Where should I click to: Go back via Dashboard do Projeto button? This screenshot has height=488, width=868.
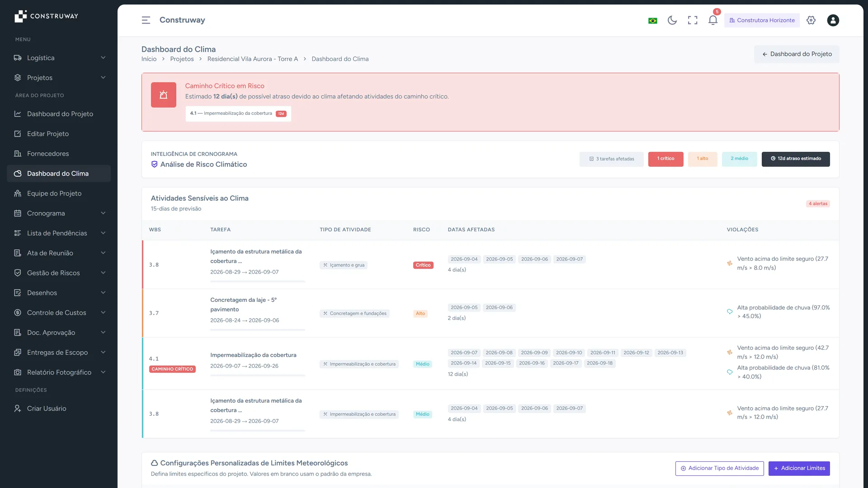click(x=797, y=54)
